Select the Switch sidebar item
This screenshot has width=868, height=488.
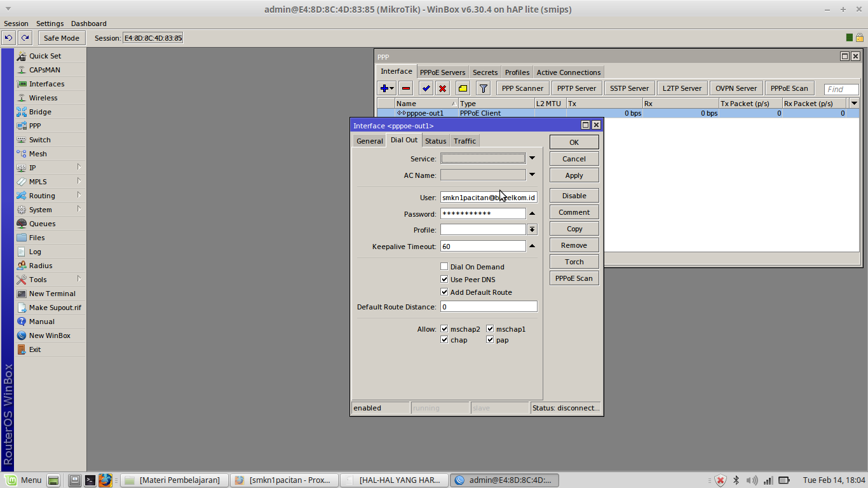(x=39, y=140)
